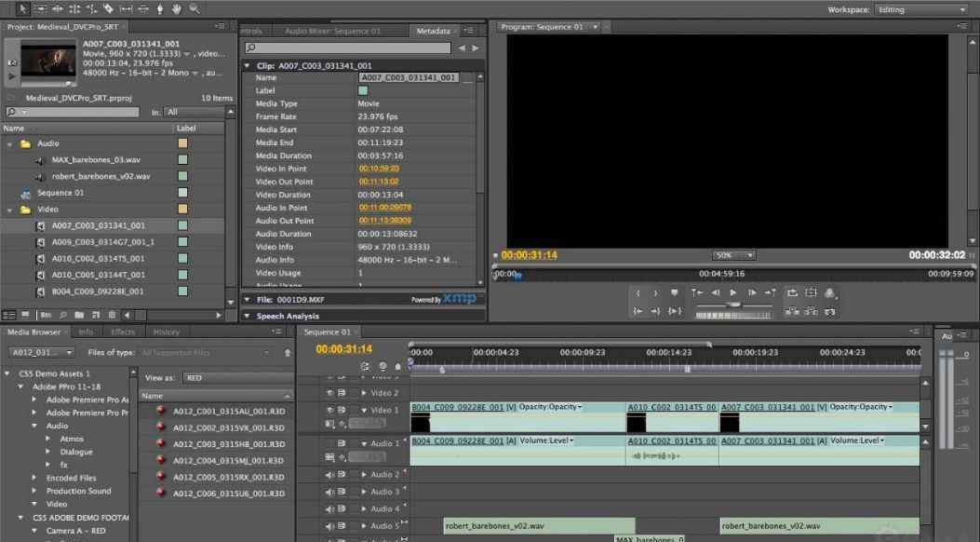Switch Project panel to Icon view
The width and height of the screenshot is (980, 542).
26,315
